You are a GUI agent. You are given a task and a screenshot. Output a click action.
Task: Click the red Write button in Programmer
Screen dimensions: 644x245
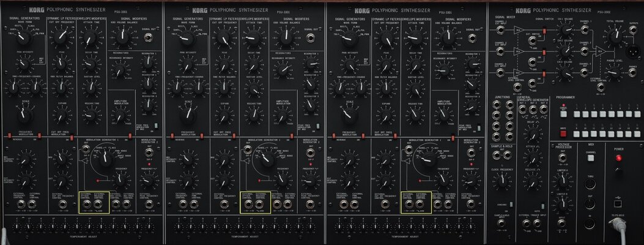click(563, 134)
